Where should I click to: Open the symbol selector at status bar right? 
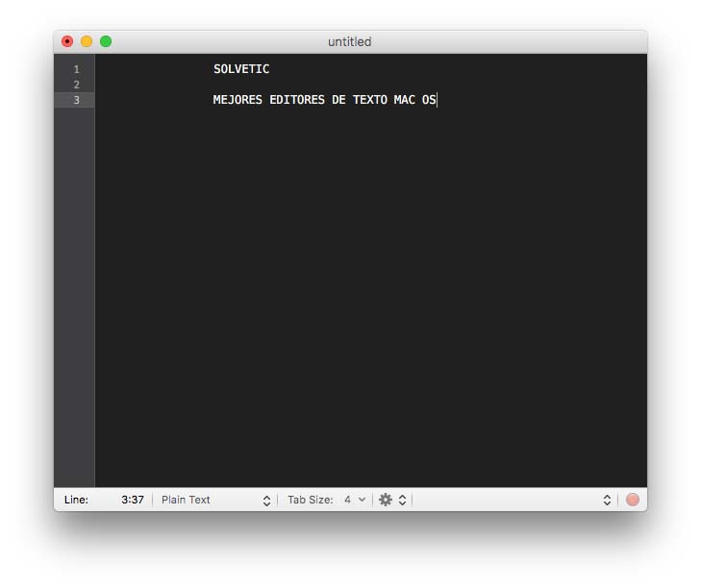point(606,500)
